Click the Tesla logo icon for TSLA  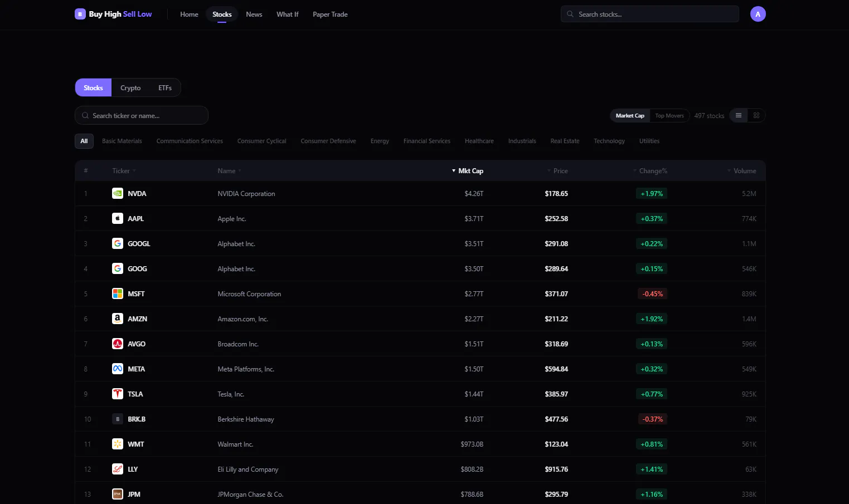tap(118, 394)
